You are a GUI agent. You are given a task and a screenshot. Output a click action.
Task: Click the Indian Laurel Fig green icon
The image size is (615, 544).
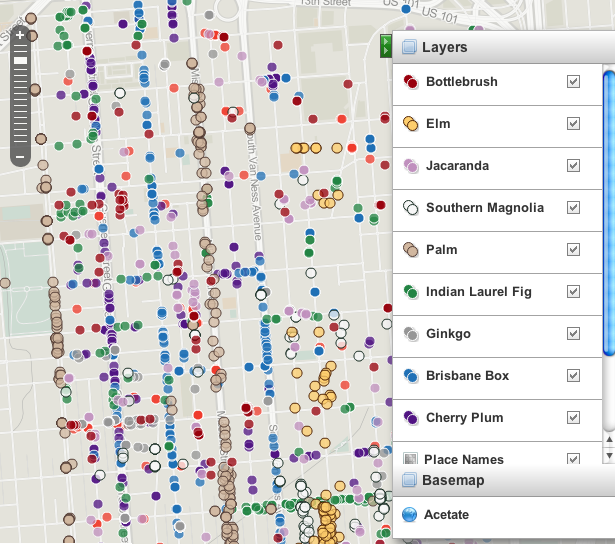[410, 292]
